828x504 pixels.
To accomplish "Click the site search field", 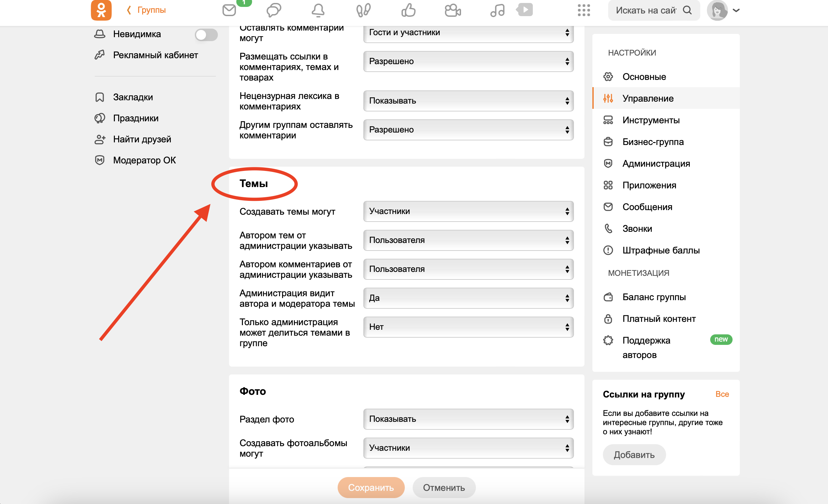I will [x=645, y=11].
